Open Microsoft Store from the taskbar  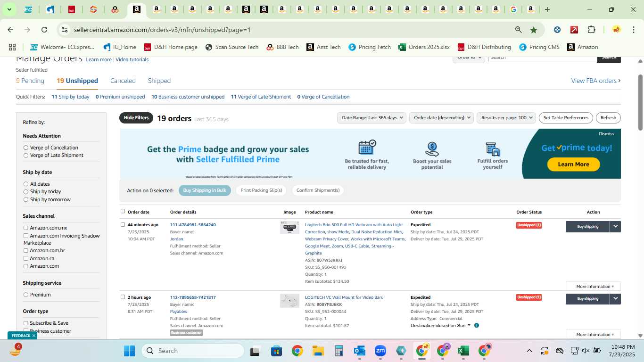pyautogui.click(x=276, y=351)
